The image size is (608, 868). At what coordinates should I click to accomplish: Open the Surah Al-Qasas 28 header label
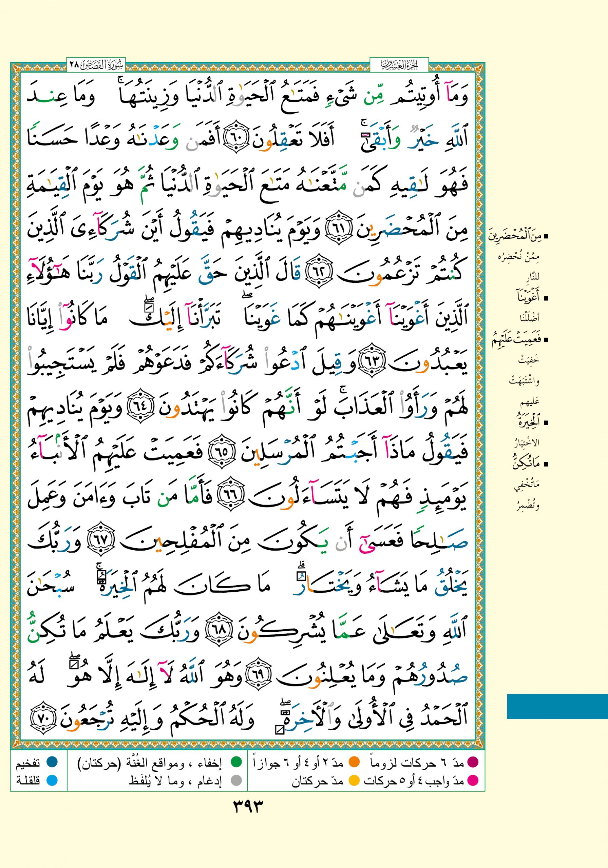(96, 65)
